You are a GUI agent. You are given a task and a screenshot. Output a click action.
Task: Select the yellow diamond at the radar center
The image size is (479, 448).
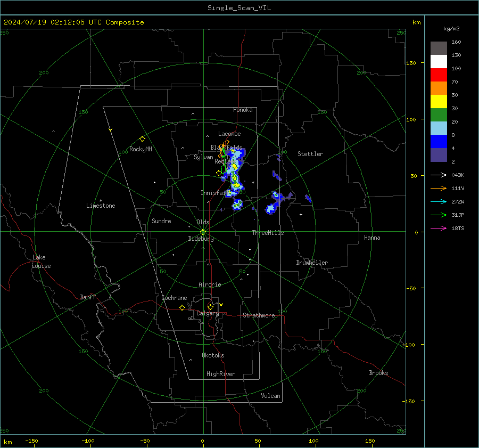(203, 232)
